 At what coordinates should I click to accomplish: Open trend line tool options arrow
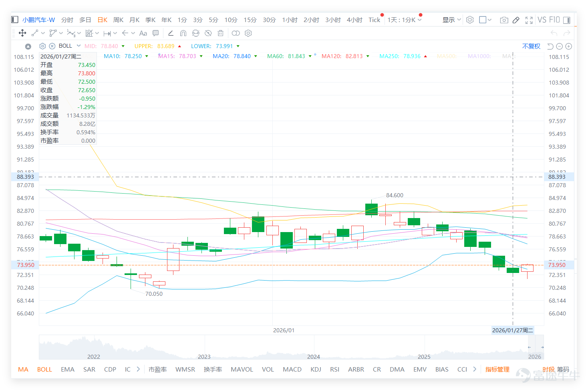pos(43,33)
